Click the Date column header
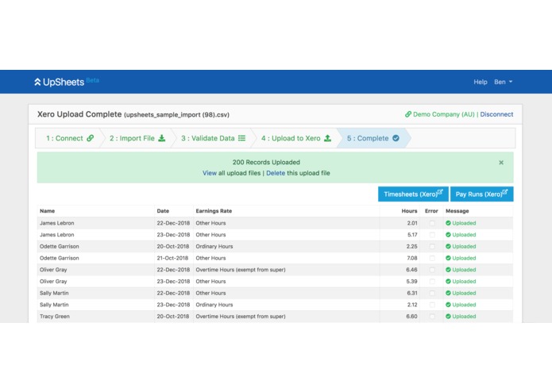The height and width of the screenshot is (392, 552). [163, 211]
